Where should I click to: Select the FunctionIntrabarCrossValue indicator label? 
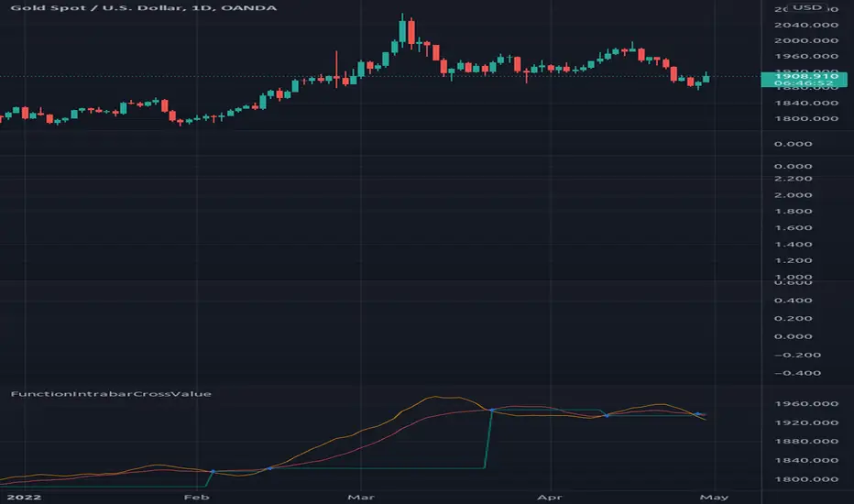coord(111,393)
